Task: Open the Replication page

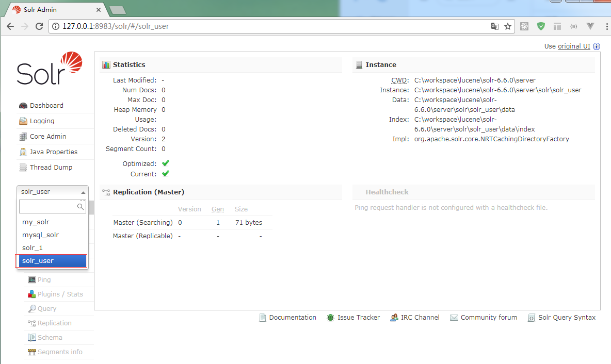Action: [55, 323]
